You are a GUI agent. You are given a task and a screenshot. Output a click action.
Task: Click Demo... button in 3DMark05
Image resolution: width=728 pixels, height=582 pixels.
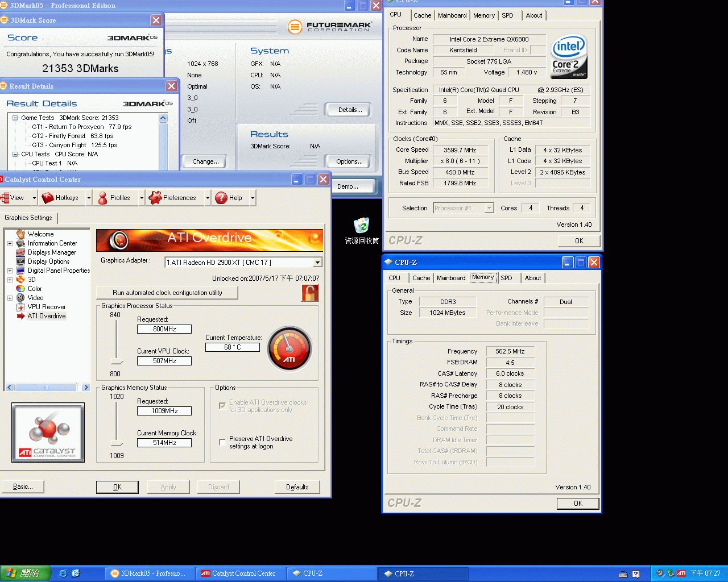[353, 186]
